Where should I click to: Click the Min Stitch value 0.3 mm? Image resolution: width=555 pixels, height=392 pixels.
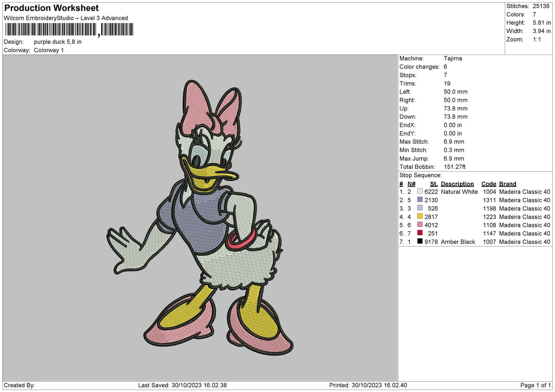(x=454, y=150)
